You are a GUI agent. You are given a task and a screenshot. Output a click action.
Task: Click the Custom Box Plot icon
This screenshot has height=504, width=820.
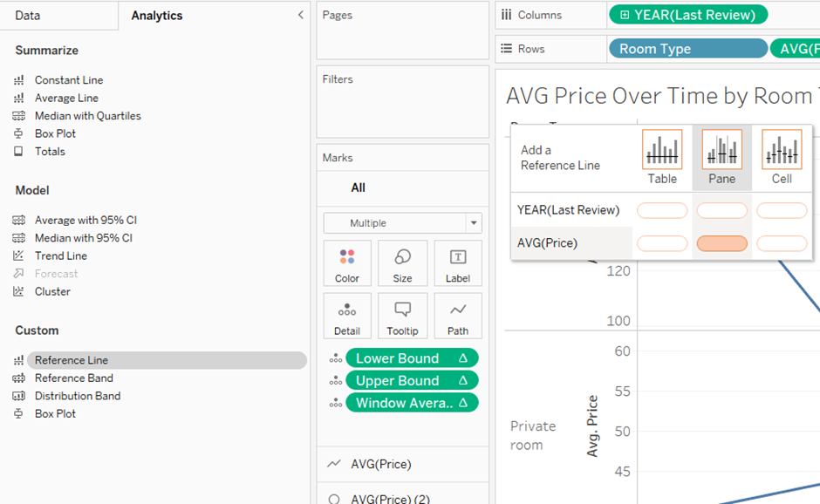(19, 413)
